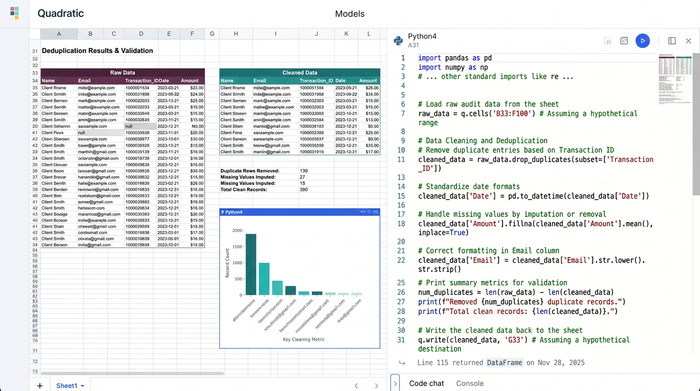
Task: Add a new sheet with plus button
Action: 40,385
